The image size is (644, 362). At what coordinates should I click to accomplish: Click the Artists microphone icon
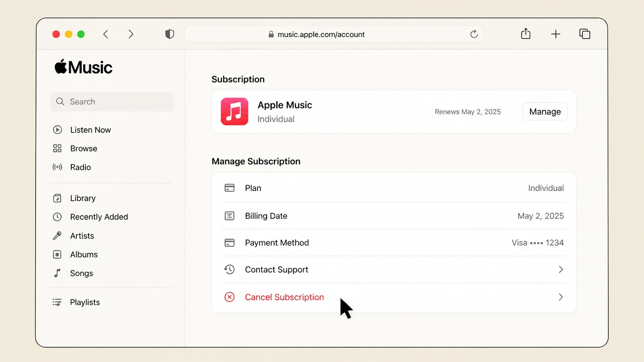tap(57, 236)
